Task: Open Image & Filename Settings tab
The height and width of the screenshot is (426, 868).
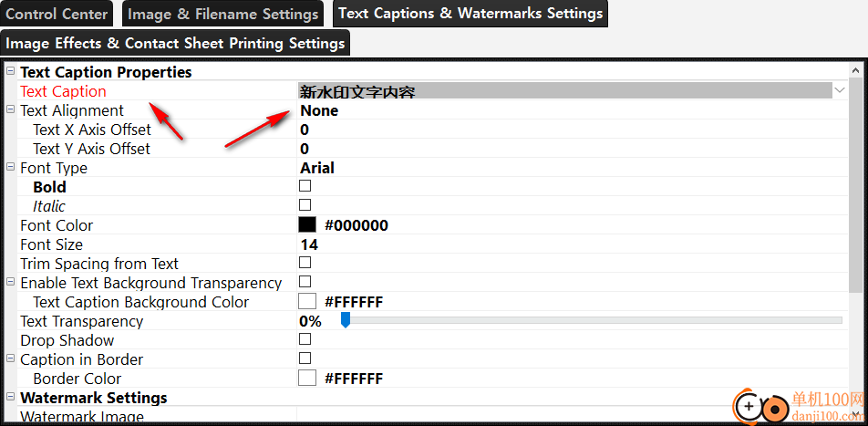Action: click(x=223, y=14)
